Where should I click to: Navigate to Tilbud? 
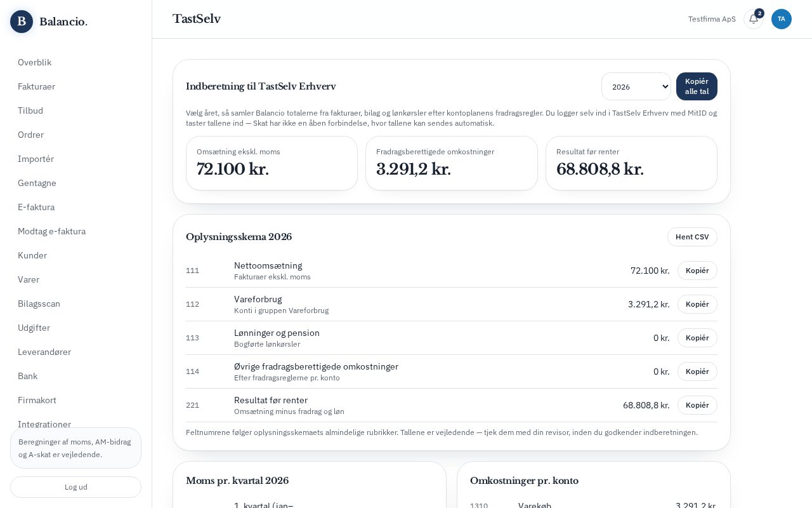[76, 110]
